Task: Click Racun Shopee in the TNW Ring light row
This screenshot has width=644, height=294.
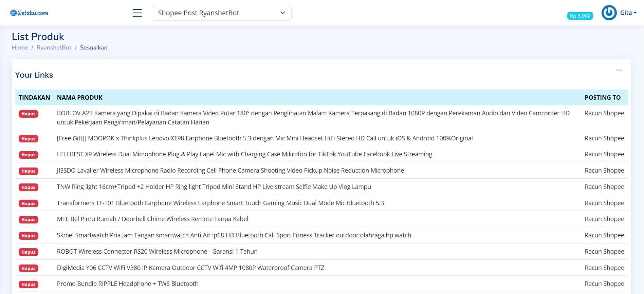Action: click(x=604, y=187)
